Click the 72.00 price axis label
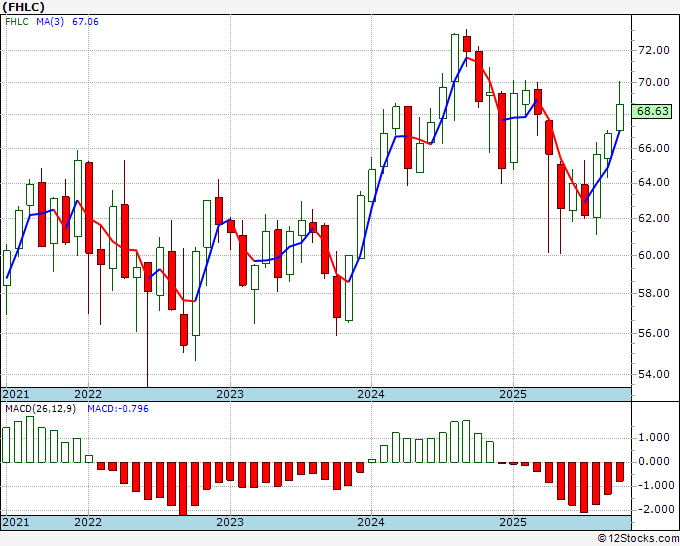Screen dimensions: 680x546 (x=654, y=50)
